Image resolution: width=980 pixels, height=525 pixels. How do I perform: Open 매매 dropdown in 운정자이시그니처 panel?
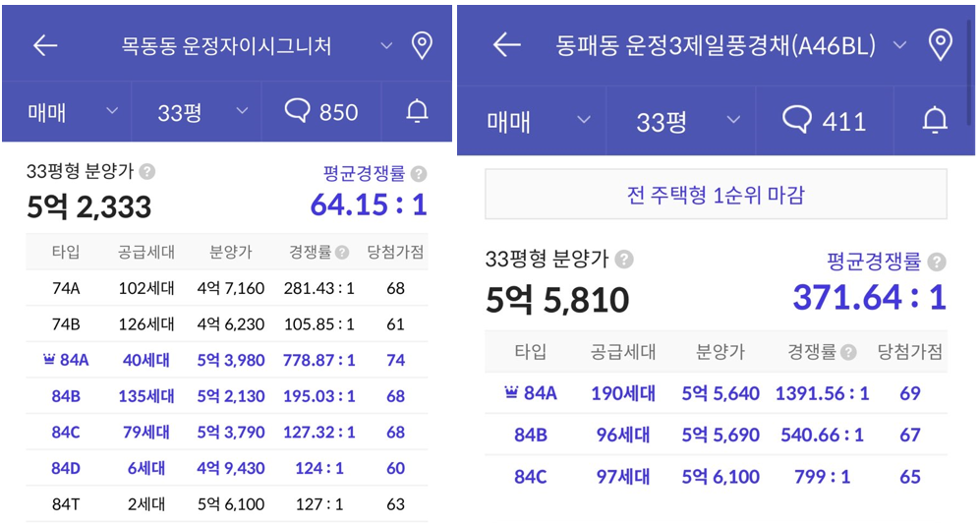pyautogui.click(x=67, y=112)
